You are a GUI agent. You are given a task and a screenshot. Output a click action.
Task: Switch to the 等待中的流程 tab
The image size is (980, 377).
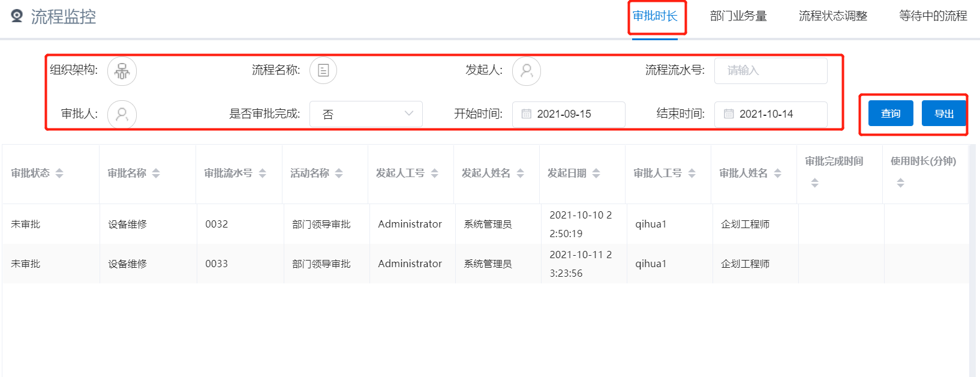(933, 16)
